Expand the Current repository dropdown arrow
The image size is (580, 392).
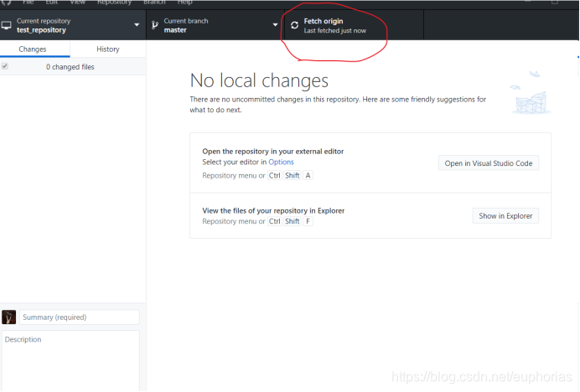137,25
